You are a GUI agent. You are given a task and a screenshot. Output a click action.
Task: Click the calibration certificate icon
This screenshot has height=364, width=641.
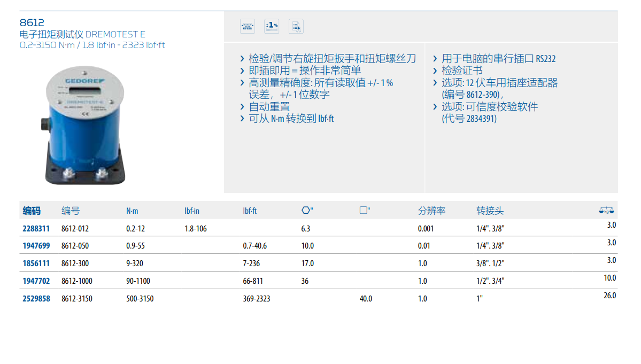tap(296, 26)
